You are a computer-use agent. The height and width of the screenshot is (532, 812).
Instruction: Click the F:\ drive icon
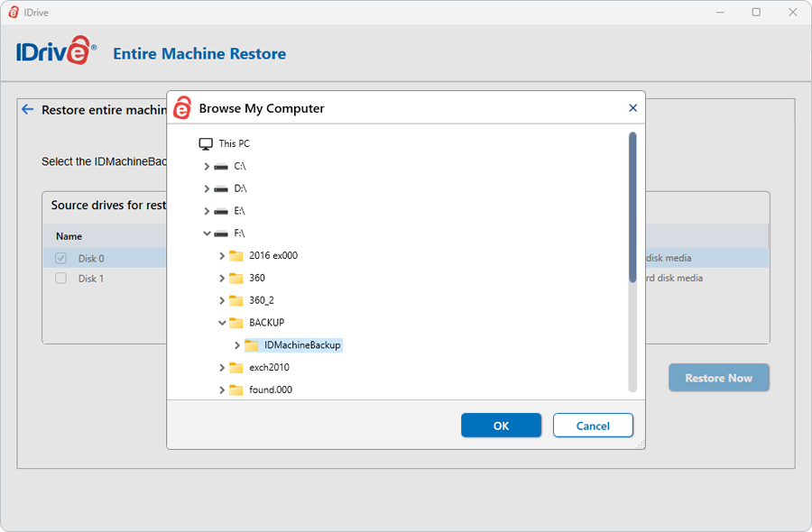point(221,234)
